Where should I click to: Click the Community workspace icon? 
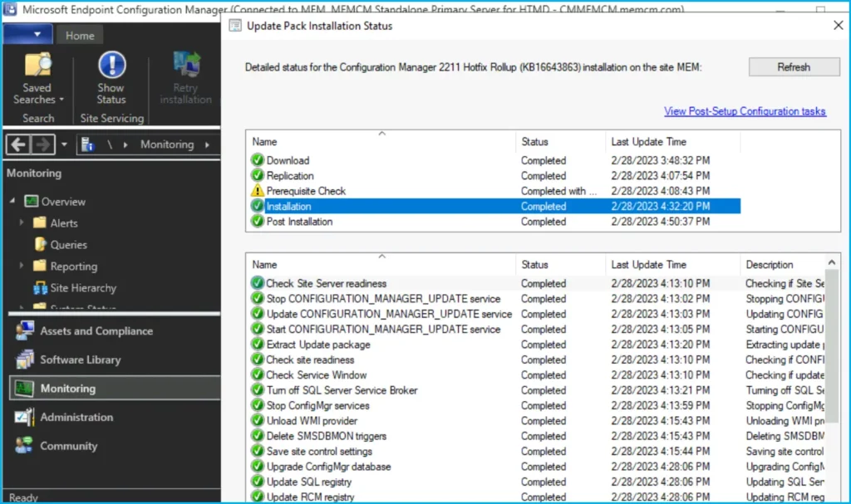coord(24,446)
